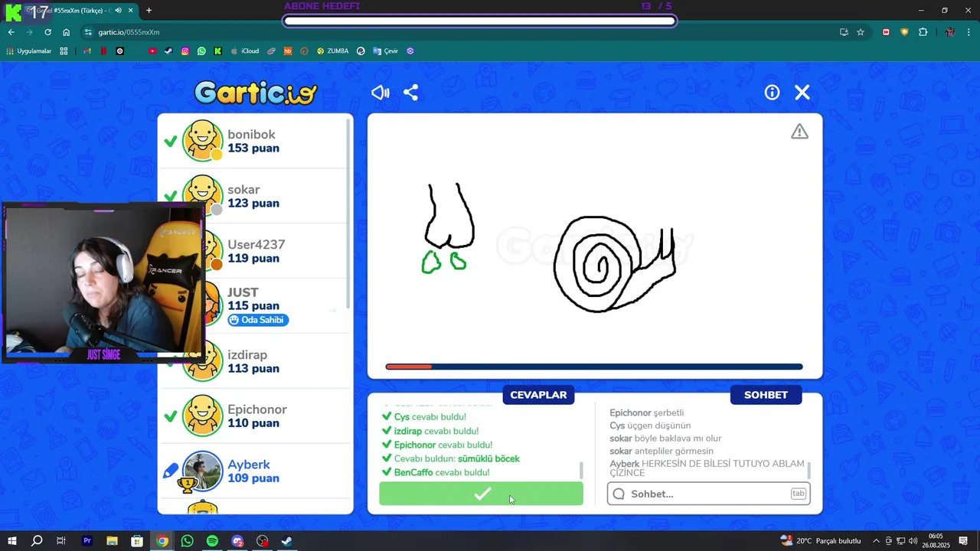Open the Uygulamalar bookmark

tap(29, 51)
